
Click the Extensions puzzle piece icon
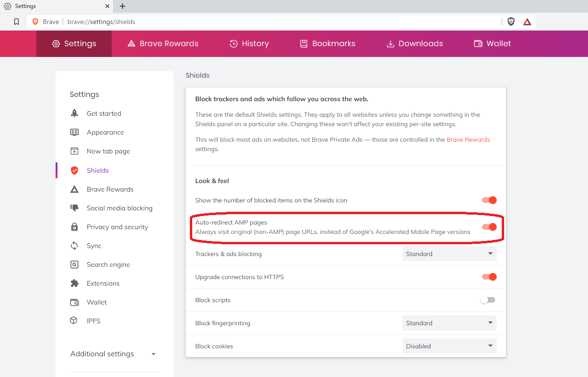click(74, 283)
